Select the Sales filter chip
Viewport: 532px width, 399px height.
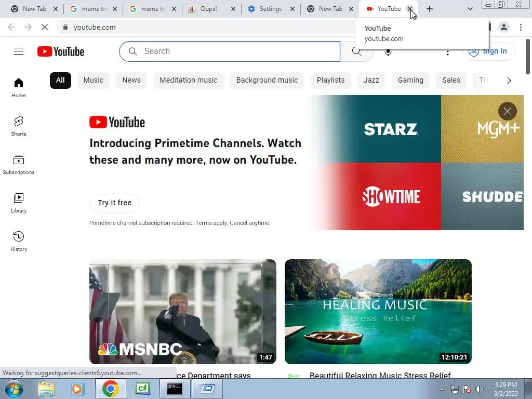[451, 81]
